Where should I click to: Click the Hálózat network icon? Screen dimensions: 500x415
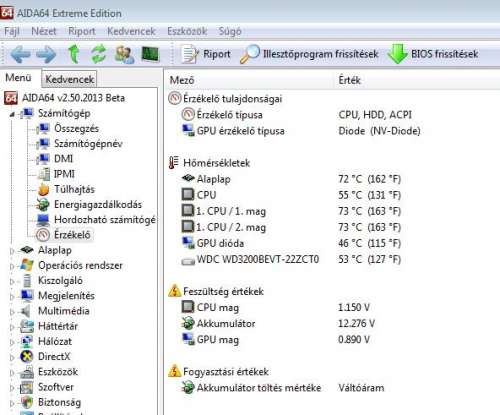point(27,341)
